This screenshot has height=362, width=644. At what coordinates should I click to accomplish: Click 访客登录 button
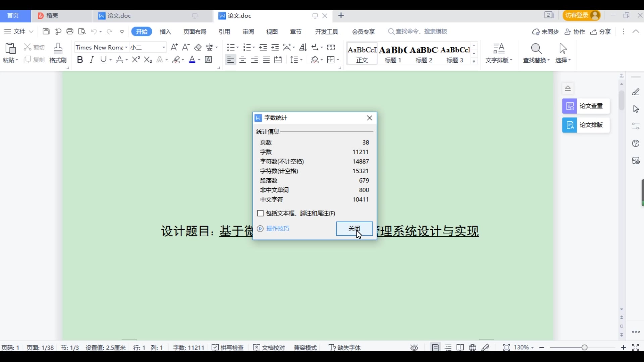[582, 15]
